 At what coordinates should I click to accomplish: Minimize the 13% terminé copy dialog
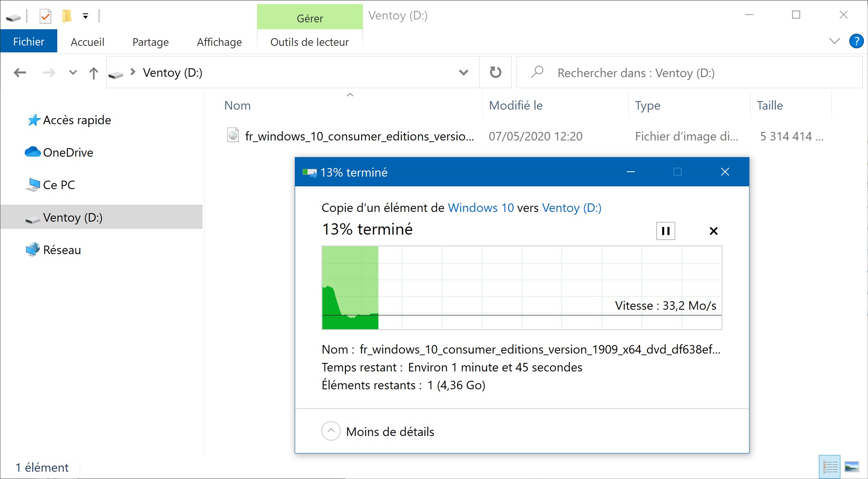pyautogui.click(x=631, y=172)
